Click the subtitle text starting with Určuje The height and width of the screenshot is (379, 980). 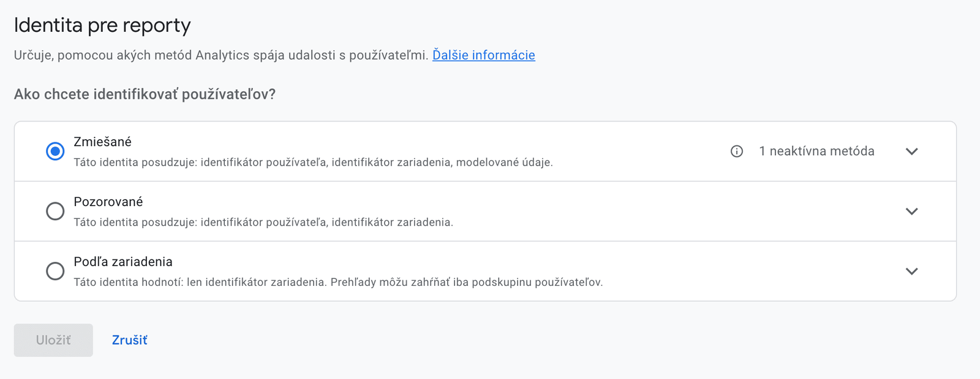pos(221,55)
